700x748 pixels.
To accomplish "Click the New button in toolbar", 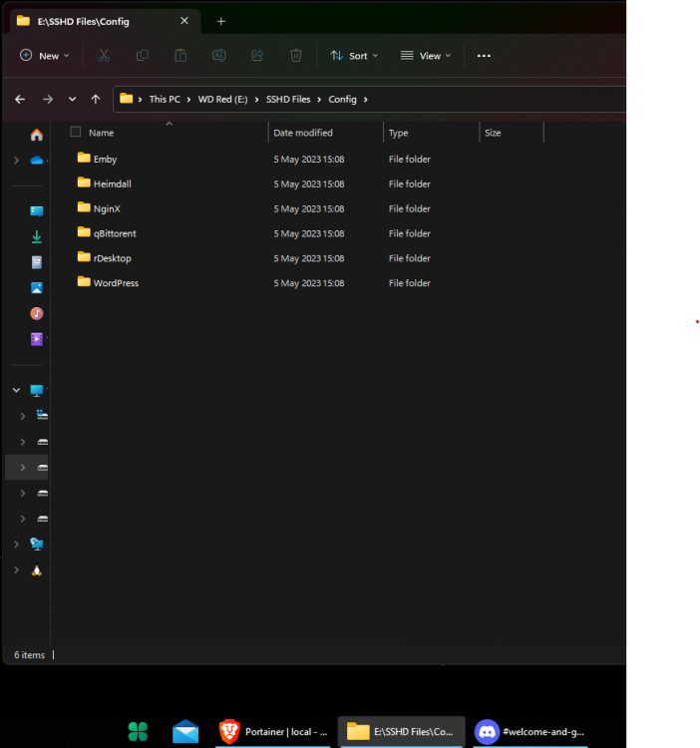I will (45, 56).
